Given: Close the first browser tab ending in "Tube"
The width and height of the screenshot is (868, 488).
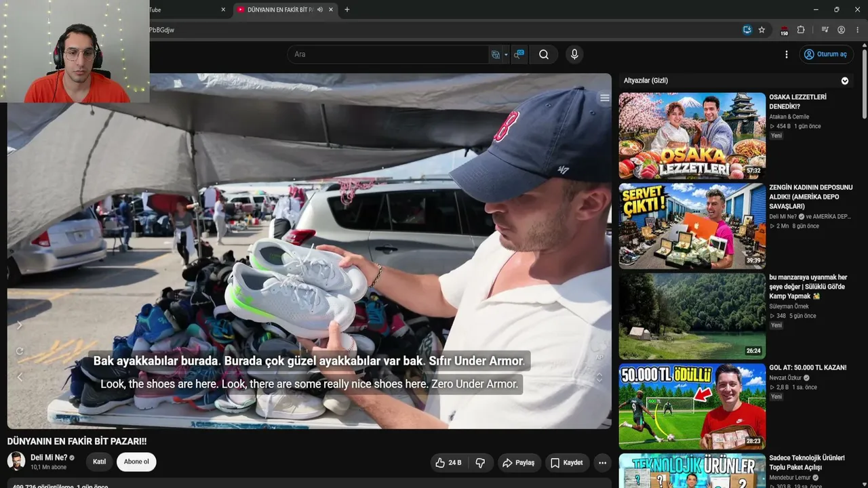Looking at the screenshot, I should click(x=223, y=9).
